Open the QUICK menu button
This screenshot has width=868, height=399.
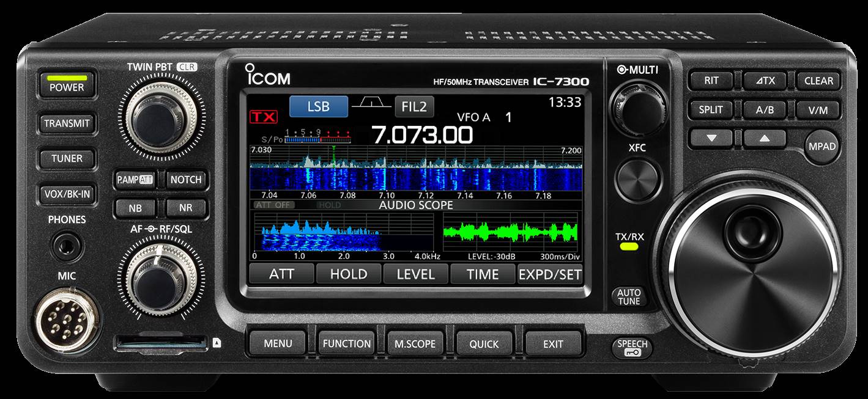point(484,343)
